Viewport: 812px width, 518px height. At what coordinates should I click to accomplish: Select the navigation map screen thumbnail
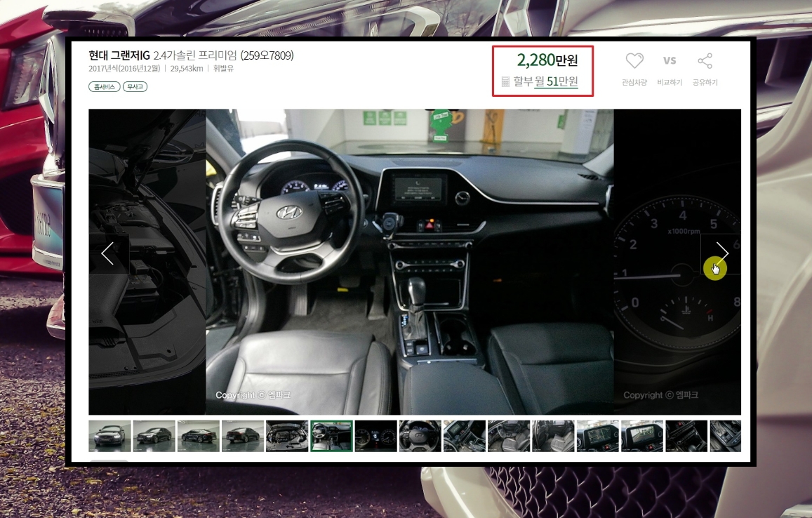(598, 436)
